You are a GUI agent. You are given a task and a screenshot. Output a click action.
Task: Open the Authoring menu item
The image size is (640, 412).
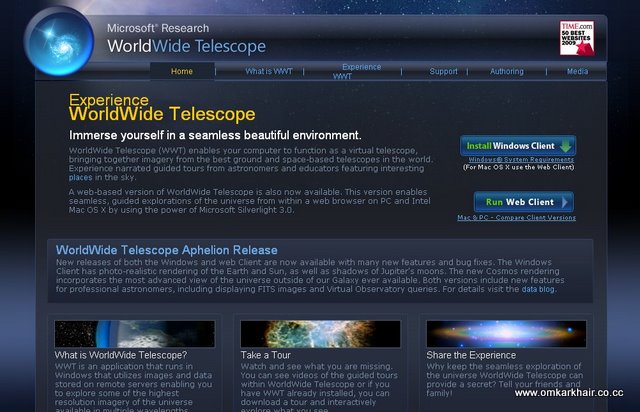tap(507, 71)
